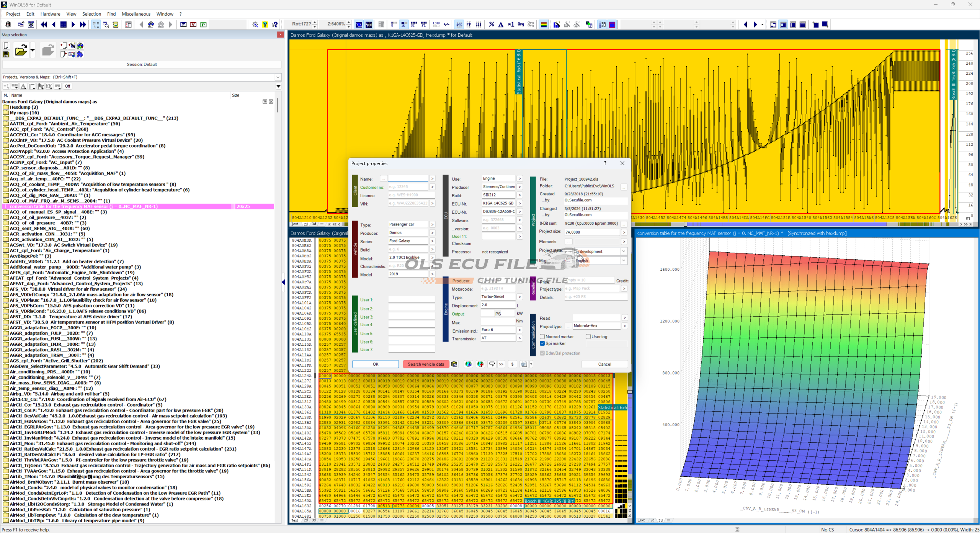Viewport: 980px width, 533px height.
Task: Open the Miscellaneous menu
Action: coord(136,14)
